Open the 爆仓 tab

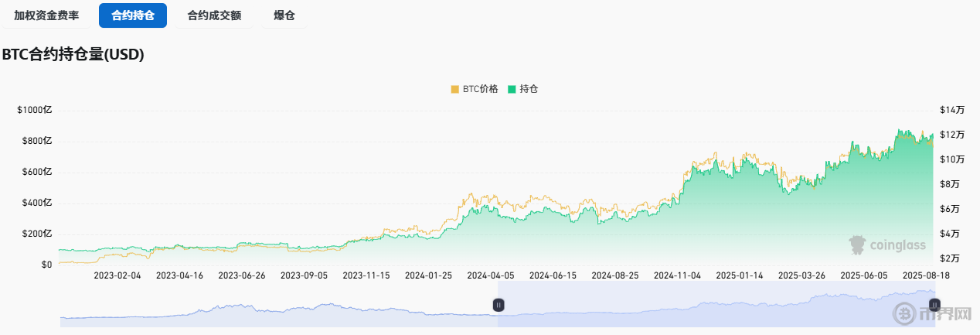tap(284, 15)
